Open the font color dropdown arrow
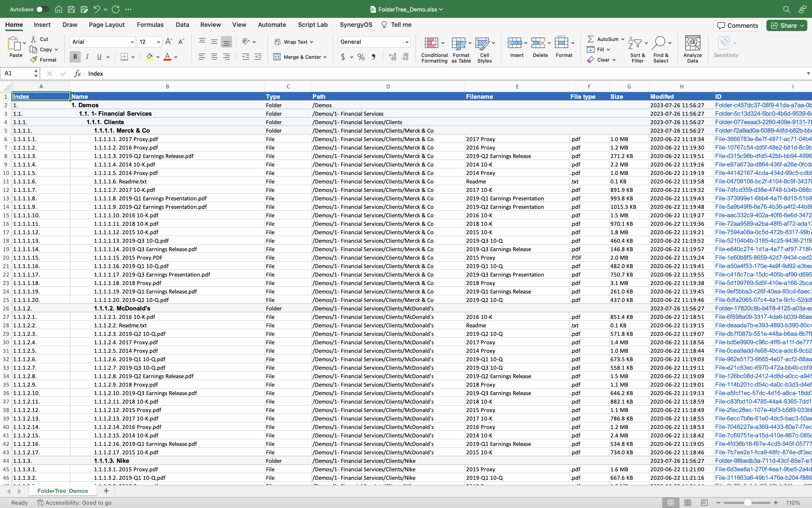 176,57
